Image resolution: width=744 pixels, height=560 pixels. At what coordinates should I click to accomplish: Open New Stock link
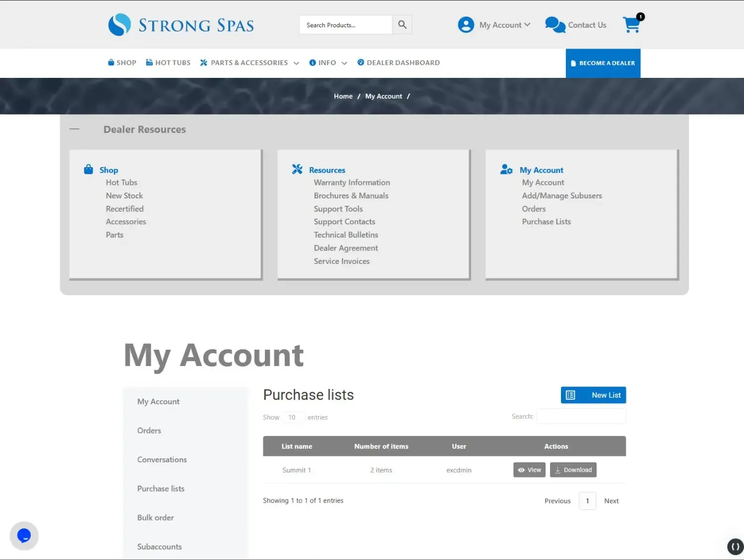pyautogui.click(x=124, y=195)
